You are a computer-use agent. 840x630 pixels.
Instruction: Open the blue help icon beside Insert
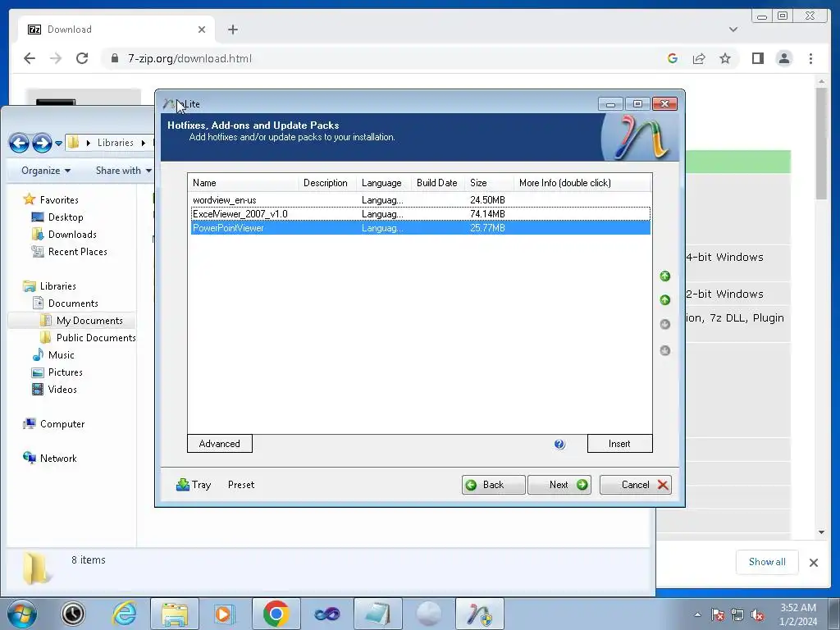[559, 444]
